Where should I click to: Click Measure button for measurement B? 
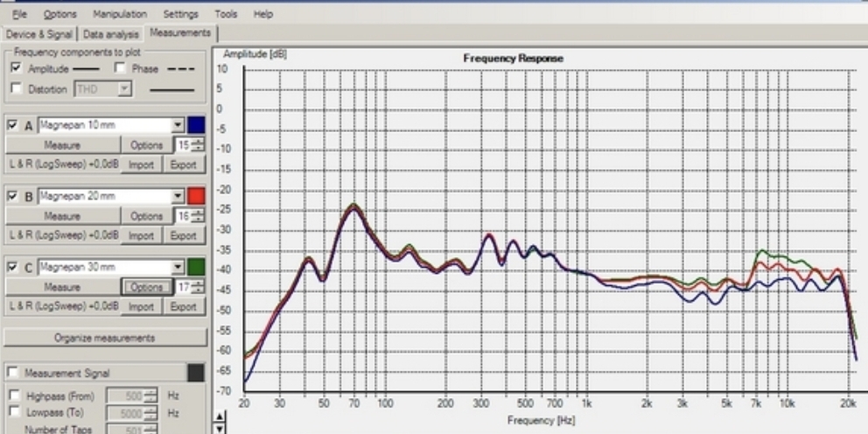click(62, 216)
